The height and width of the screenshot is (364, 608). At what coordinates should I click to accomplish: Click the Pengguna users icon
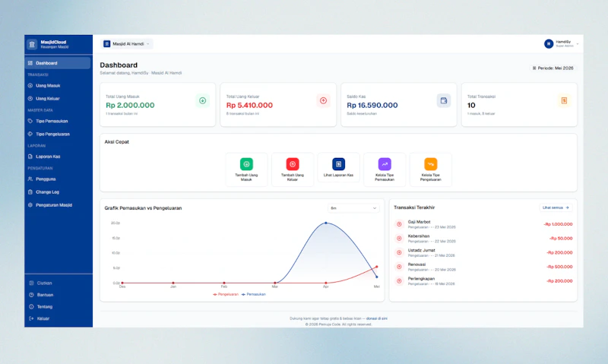30,179
